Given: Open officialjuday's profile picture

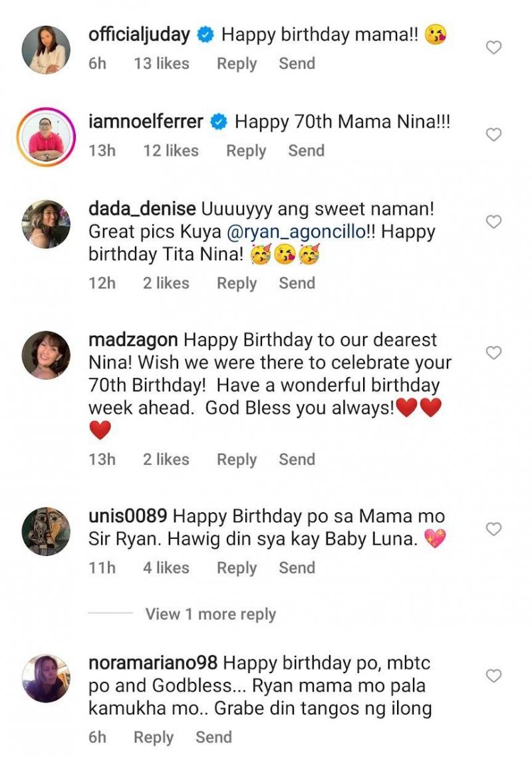Looking at the screenshot, I should 46,50.
